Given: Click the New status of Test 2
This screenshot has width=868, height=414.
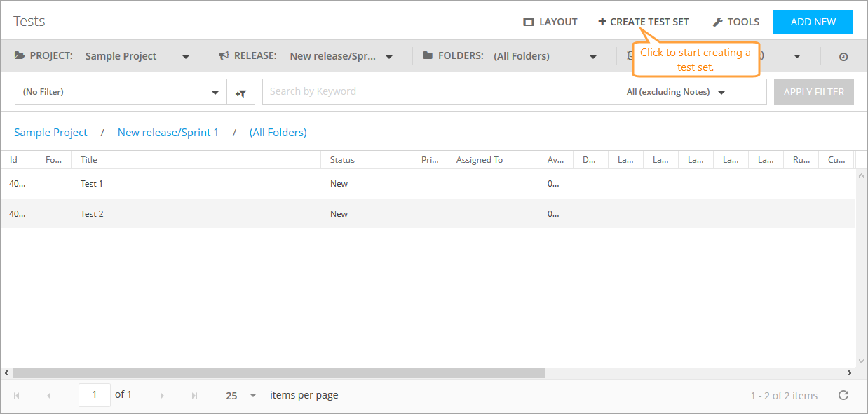Looking at the screenshot, I should 339,214.
